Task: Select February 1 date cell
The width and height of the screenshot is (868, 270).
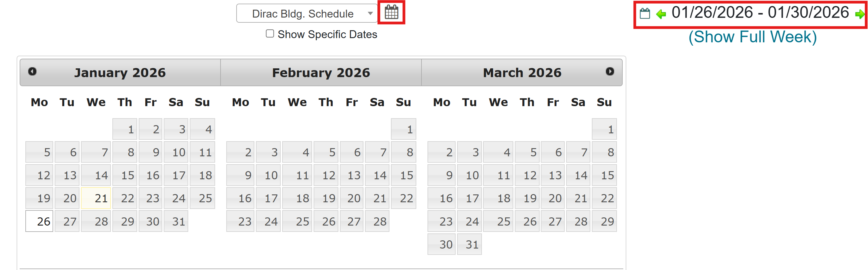Action: coord(403,129)
